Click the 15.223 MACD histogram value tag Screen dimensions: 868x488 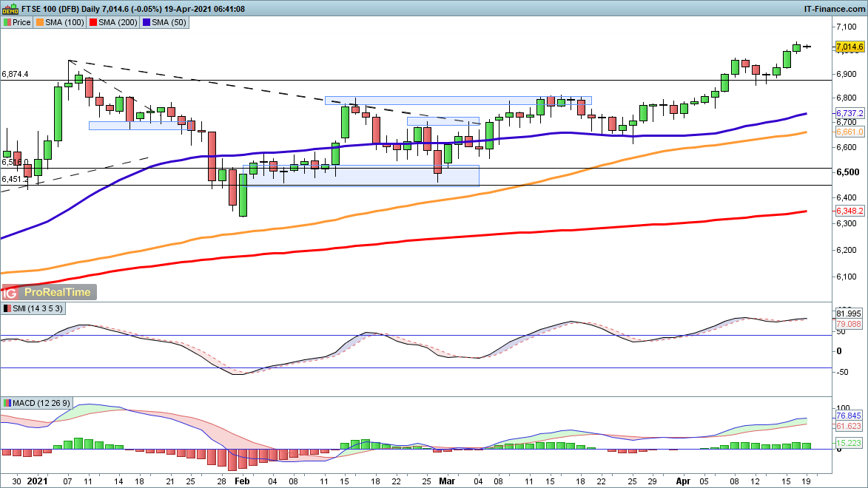click(848, 443)
